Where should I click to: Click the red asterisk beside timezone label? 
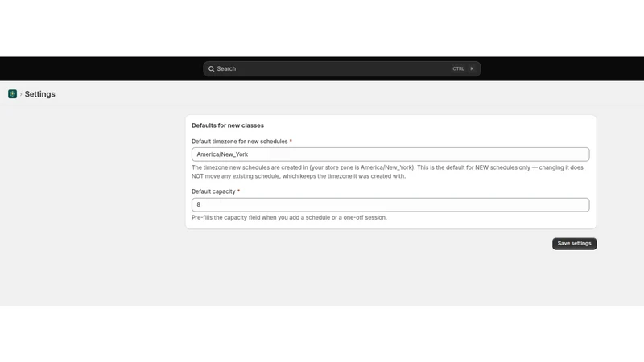click(x=291, y=142)
